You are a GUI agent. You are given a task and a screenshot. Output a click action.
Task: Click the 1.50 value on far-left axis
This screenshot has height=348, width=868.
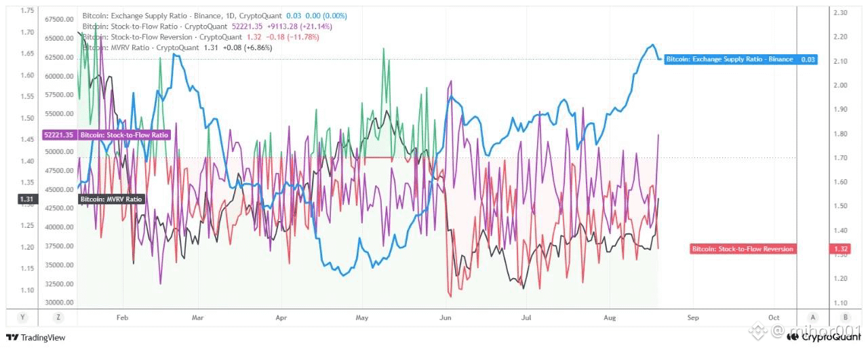point(27,118)
